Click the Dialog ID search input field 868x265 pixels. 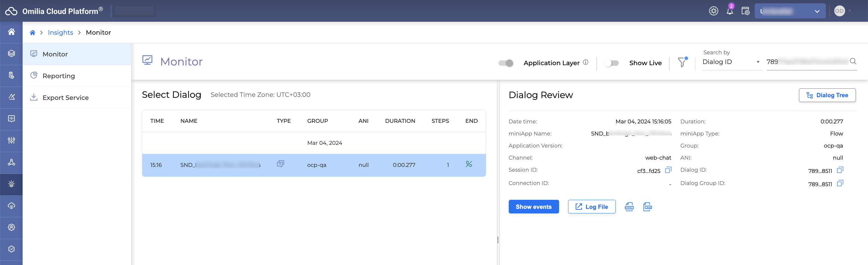tap(807, 62)
